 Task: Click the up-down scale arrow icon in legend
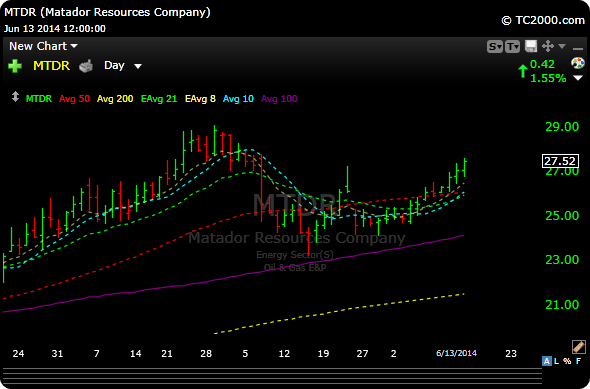[15, 97]
